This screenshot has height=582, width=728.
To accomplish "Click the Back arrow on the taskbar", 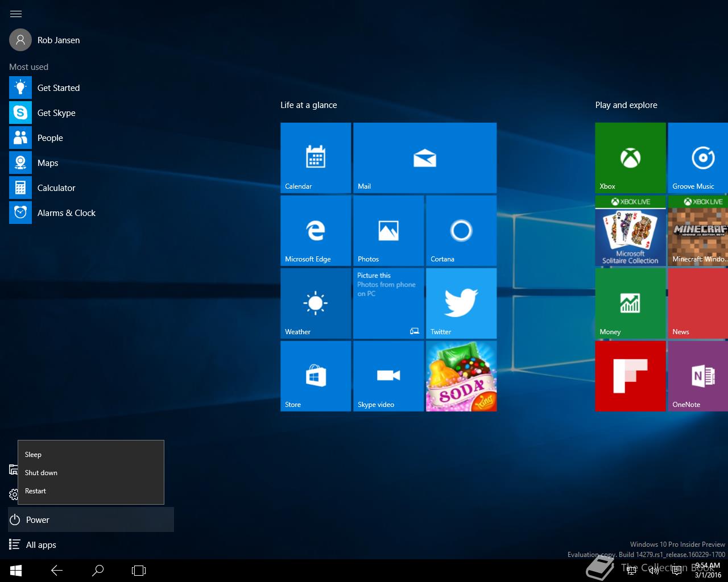I will pos(57,571).
